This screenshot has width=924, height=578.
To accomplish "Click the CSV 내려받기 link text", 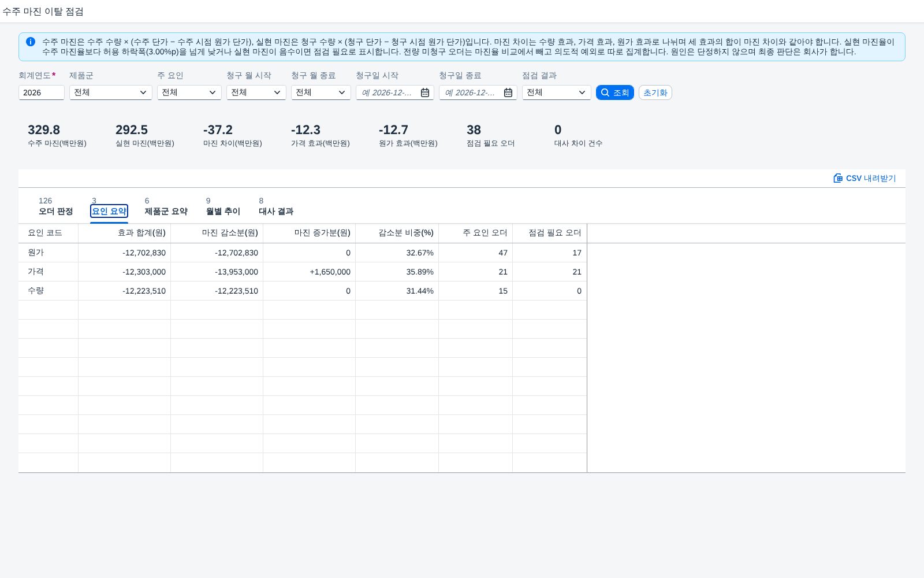I will coord(871,178).
